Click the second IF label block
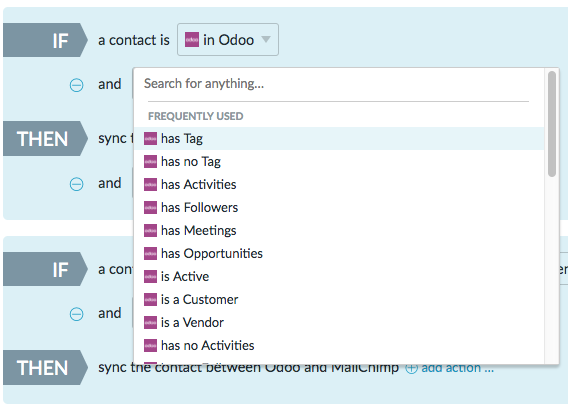568x411 pixels. [45, 269]
